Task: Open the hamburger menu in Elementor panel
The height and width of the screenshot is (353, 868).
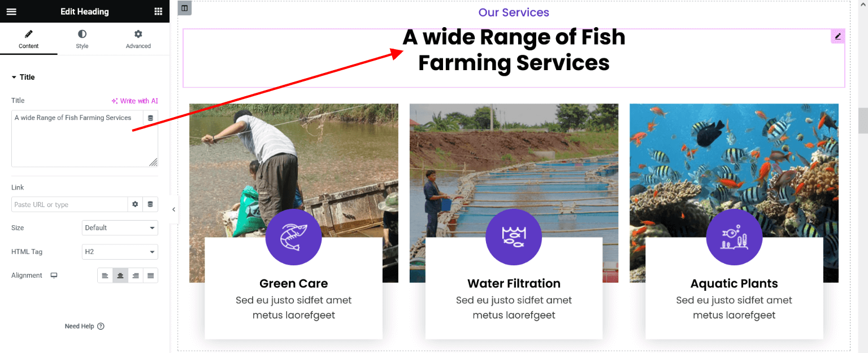Action: pos(11,11)
